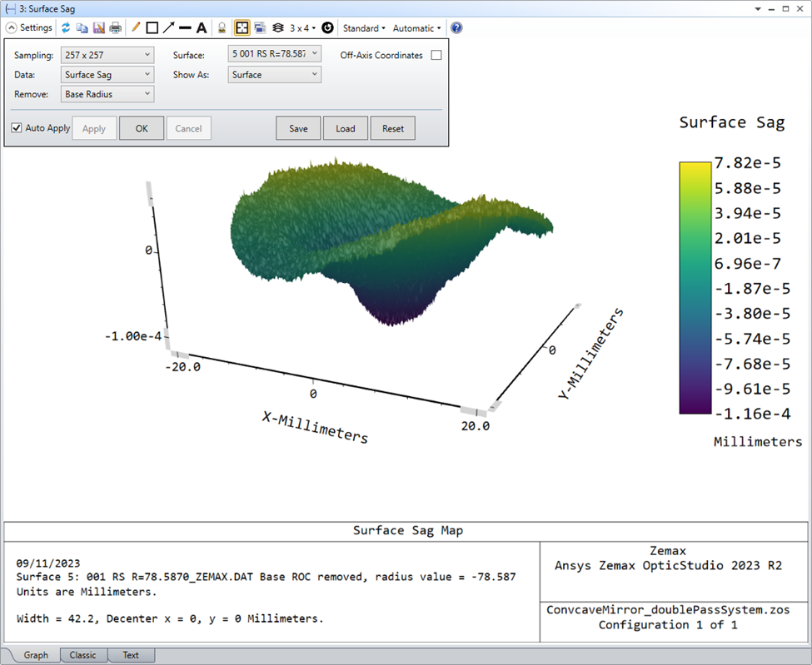Toggle the Auto Apply checkbox
Image resolution: width=812 pixels, height=665 pixels.
point(17,128)
